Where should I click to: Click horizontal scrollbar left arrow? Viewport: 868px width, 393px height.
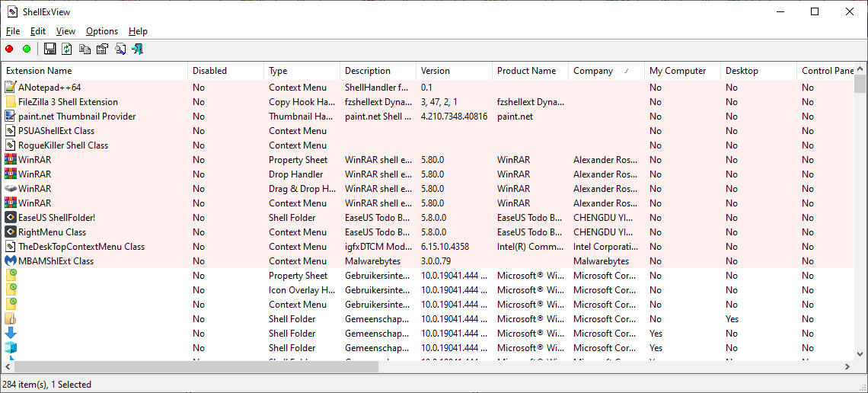coord(8,366)
